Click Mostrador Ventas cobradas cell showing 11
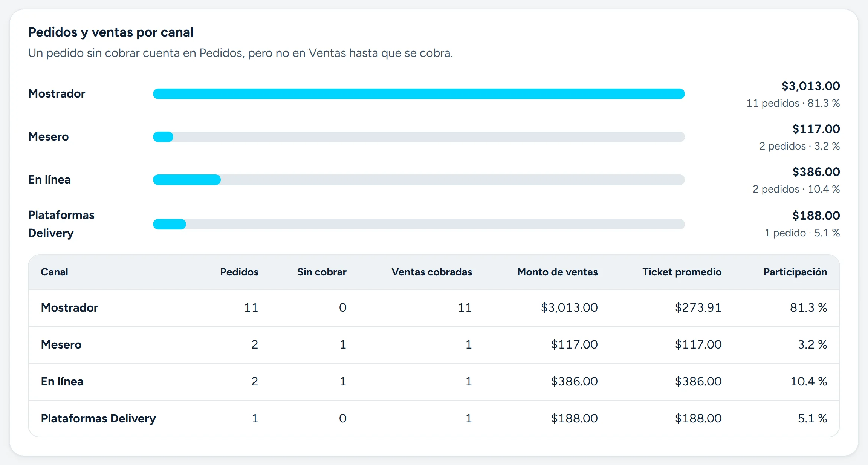Image resolution: width=868 pixels, height=465 pixels. click(465, 308)
